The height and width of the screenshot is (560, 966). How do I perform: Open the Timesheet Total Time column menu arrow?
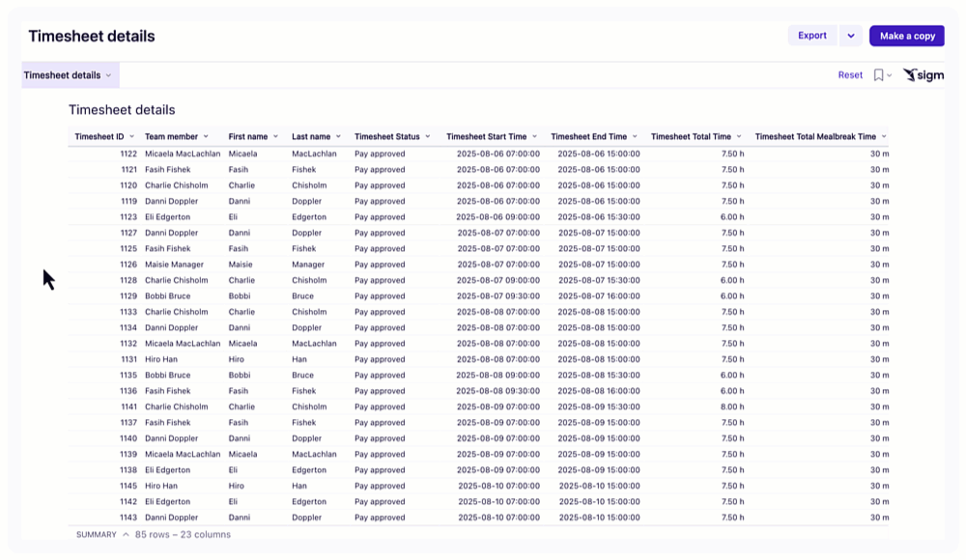click(x=739, y=137)
